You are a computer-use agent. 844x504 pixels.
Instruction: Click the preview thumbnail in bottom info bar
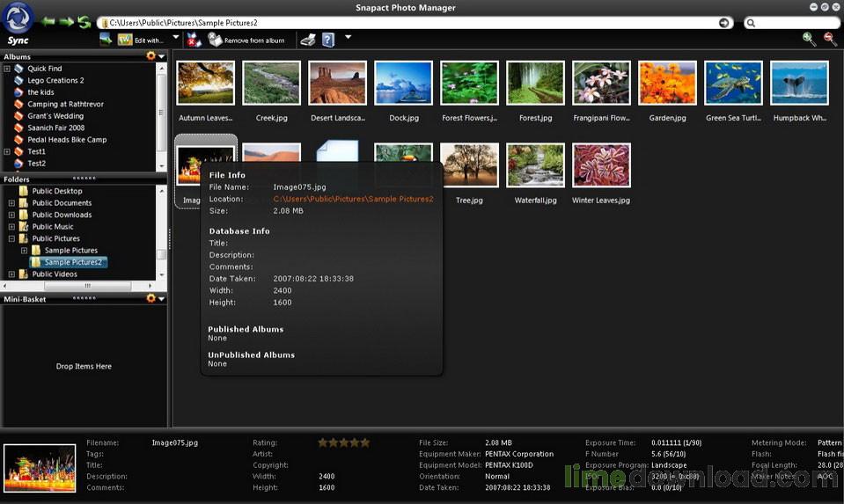(x=40, y=468)
